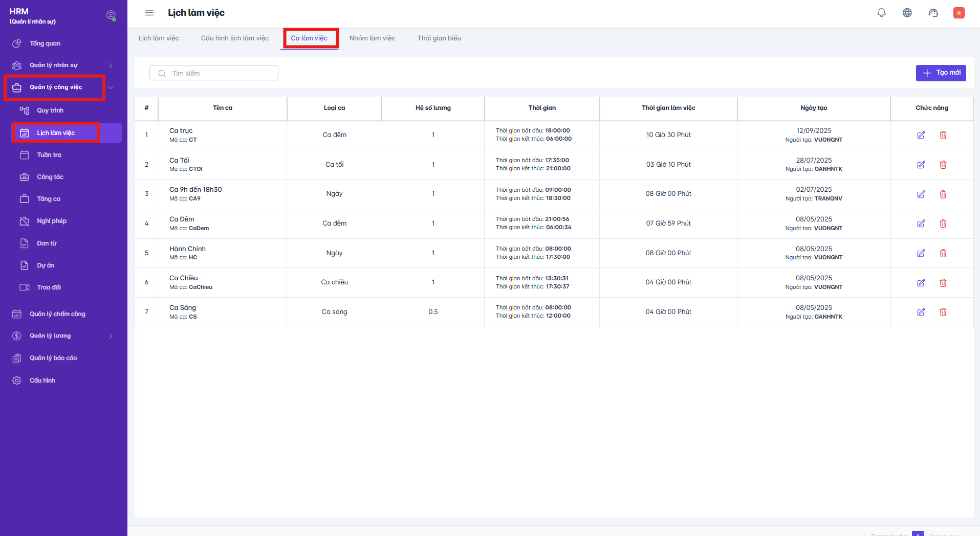Click the support headset icon
The image size is (980, 536).
pyautogui.click(x=933, y=13)
